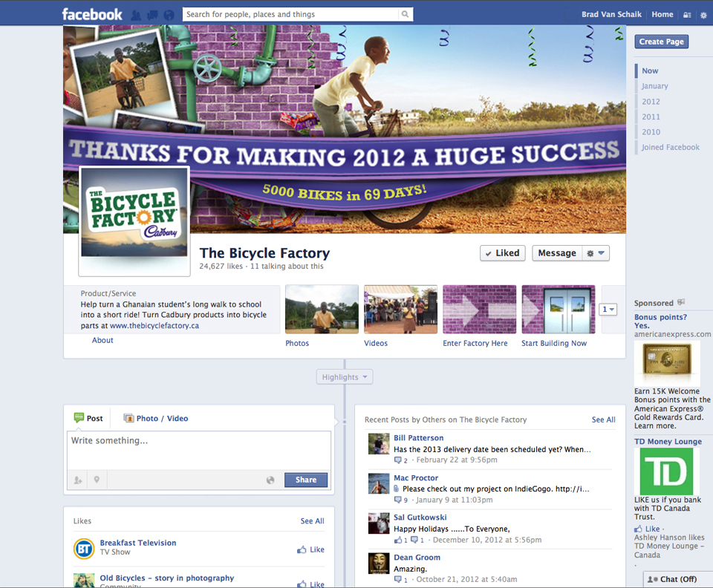Viewport: 713px width, 588px height.
Task: Click the audience globe icon in composer
Action: (x=270, y=480)
